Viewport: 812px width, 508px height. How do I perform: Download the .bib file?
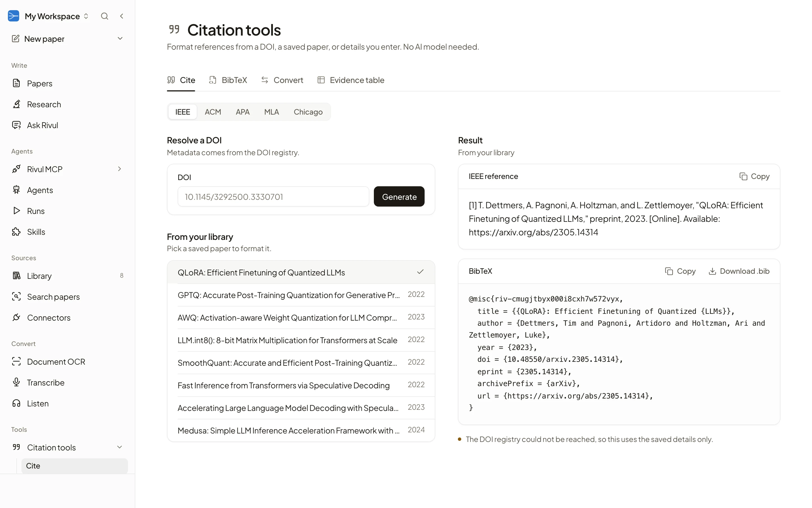(x=739, y=271)
